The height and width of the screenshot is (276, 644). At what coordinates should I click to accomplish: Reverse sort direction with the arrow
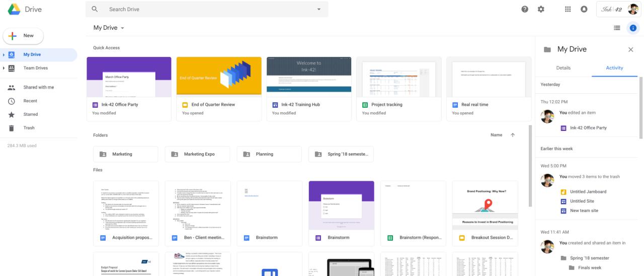[513, 135]
